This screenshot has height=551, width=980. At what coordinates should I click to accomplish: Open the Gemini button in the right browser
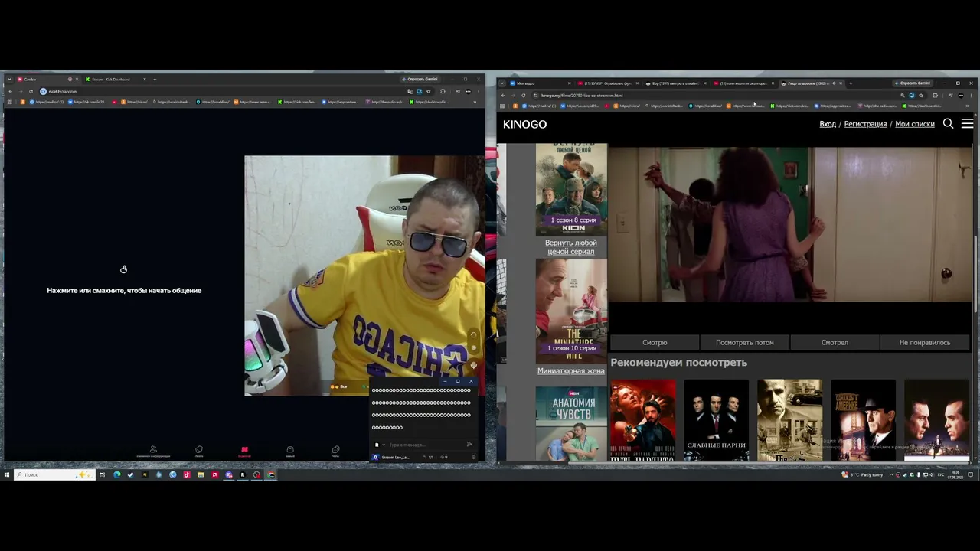pos(913,83)
